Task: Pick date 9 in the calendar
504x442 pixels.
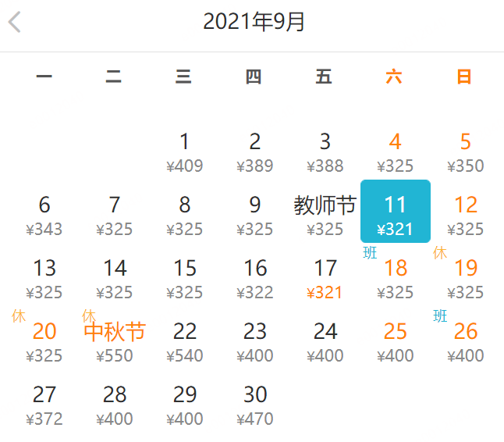Action: 255,212
